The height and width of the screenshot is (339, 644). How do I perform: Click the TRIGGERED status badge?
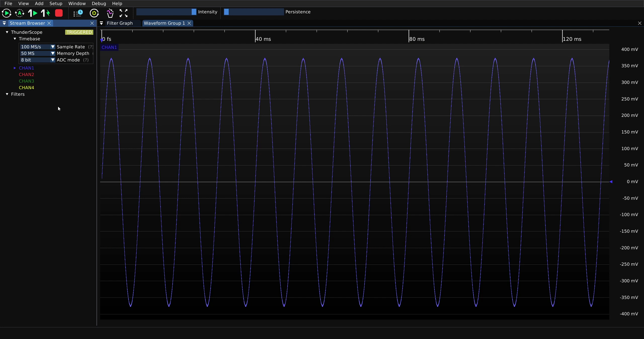[79, 32]
